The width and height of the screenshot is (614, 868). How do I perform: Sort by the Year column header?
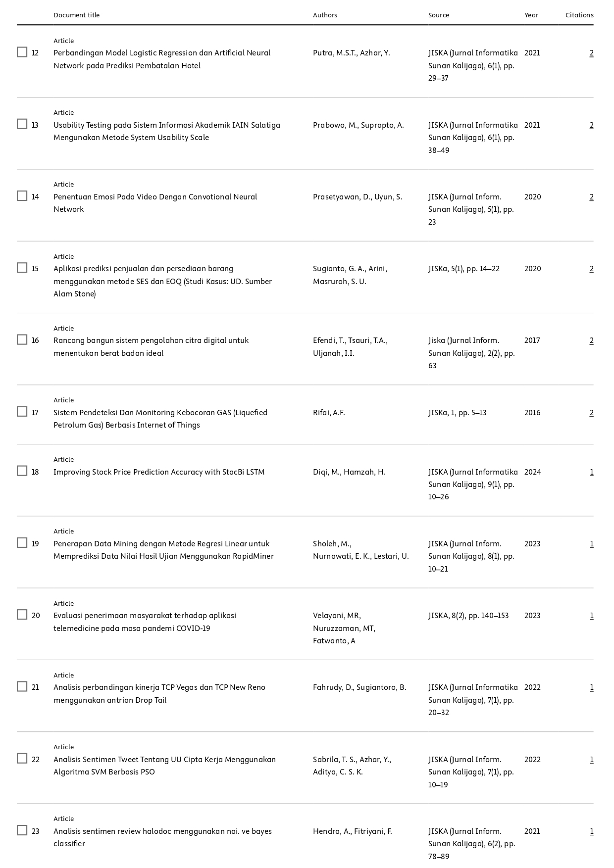[x=531, y=15]
